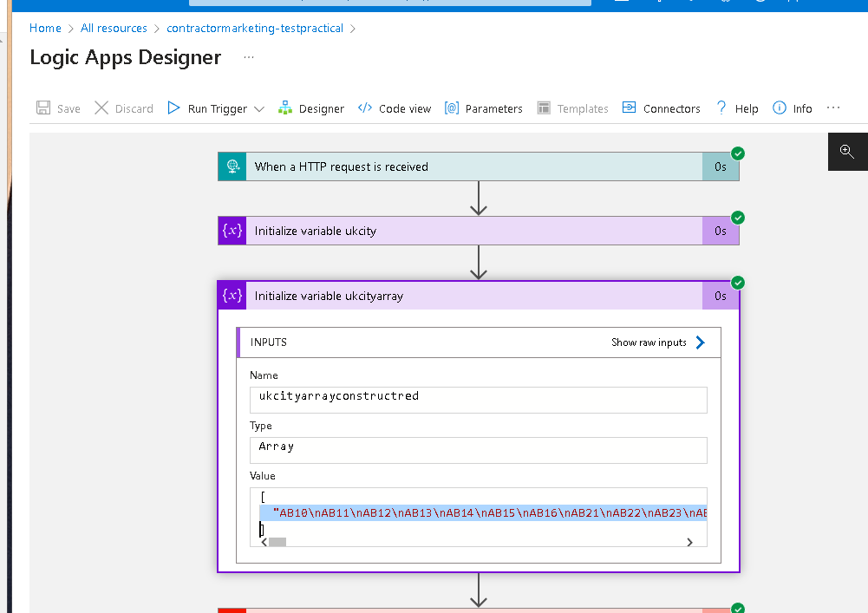Switch to Designer view label
Screen dimensions: 868x613
(322, 108)
